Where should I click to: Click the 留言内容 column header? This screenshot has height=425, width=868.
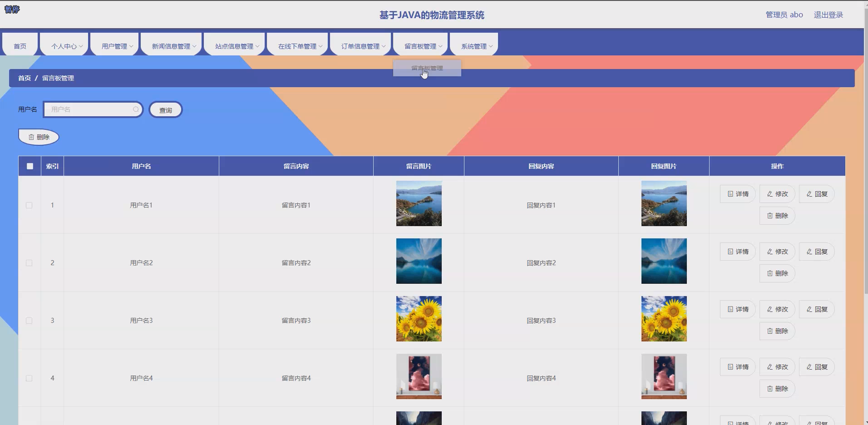296,166
